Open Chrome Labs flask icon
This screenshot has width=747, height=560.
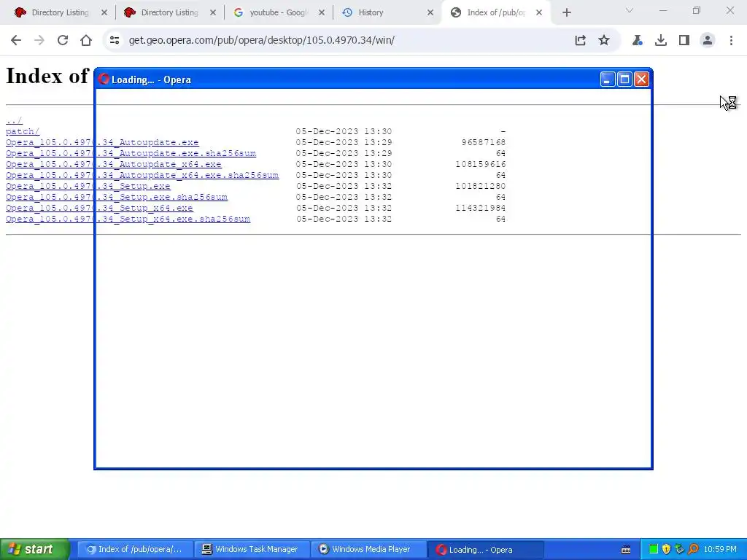pyautogui.click(x=638, y=41)
